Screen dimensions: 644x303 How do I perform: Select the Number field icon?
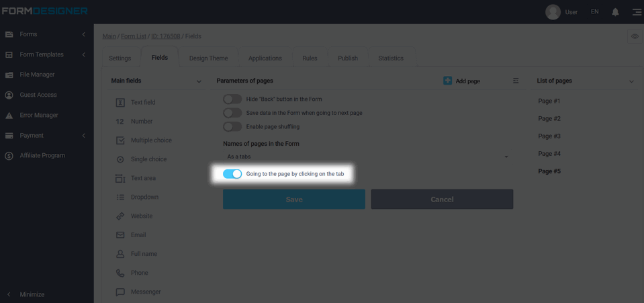tap(120, 122)
